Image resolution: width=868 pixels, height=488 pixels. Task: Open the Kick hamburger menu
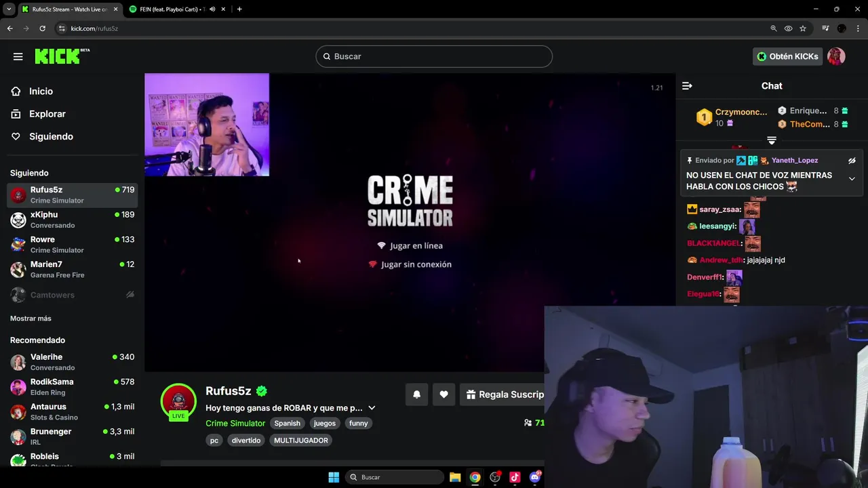pyautogui.click(x=18, y=56)
